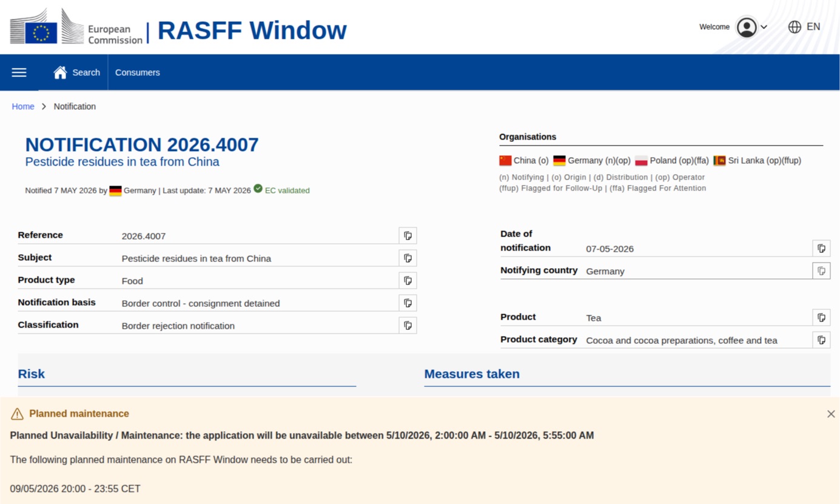This screenshot has width=840, height=504.
Task: Copy the Product type value Food
Action: click(x=408, y=281)
